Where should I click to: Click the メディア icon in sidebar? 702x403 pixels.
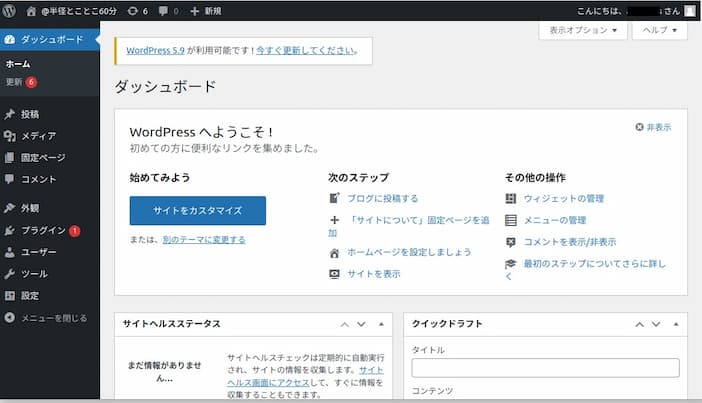(x=9, y=136)
